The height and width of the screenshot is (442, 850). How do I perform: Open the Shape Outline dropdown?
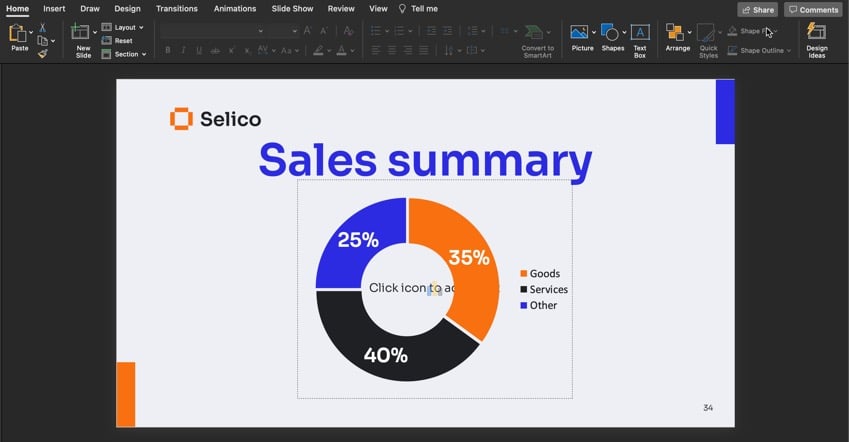[x=761, y=50]
